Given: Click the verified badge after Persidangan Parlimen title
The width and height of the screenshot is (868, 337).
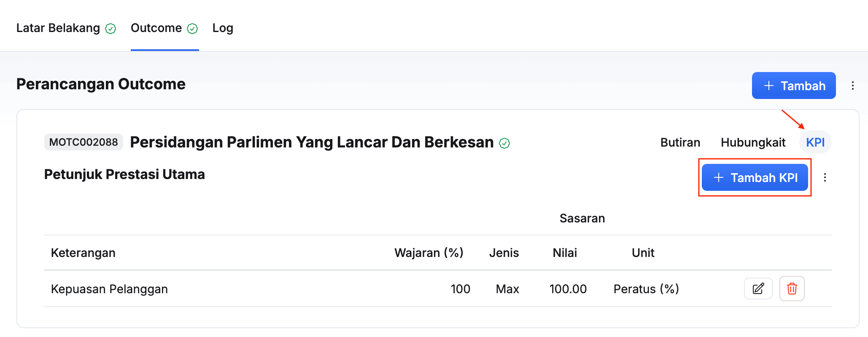Looking at the screenshot, I should coord(504,143).
